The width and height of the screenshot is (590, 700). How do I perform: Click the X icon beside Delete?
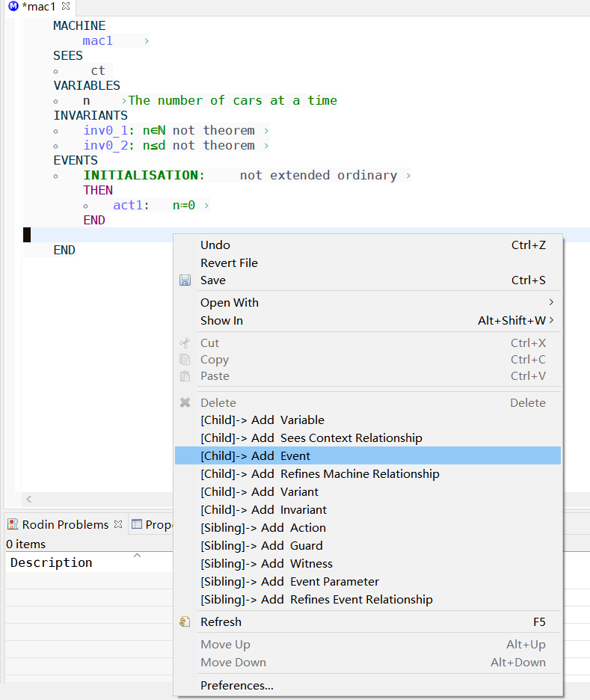[185, 402]
